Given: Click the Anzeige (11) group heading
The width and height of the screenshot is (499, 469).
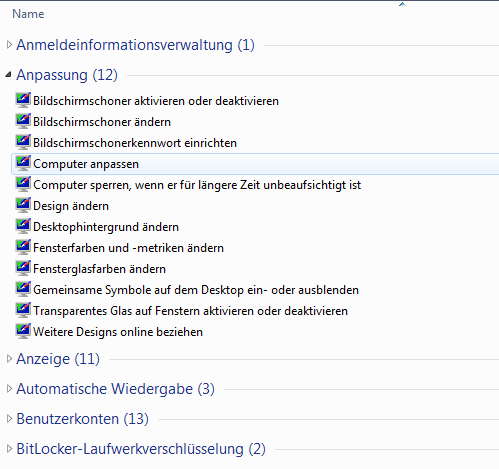Looking at the screenshot, I should click(58, 359).
